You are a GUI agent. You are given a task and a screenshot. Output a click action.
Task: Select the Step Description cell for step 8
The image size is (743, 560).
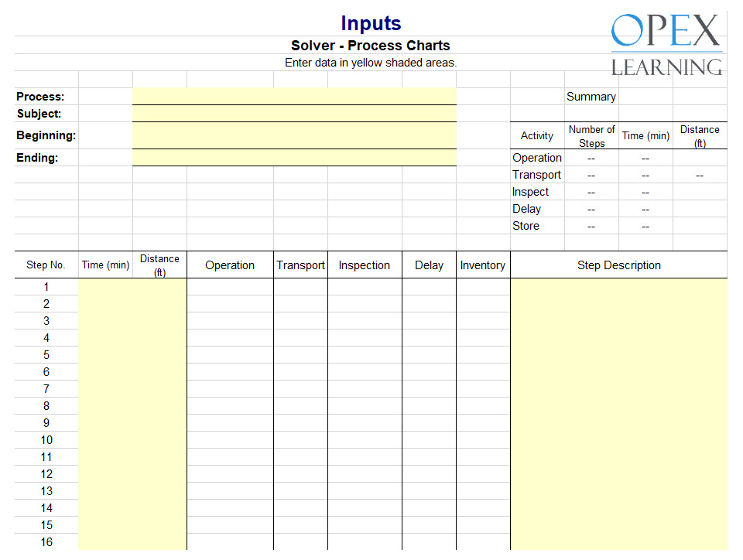pos(618,406)
